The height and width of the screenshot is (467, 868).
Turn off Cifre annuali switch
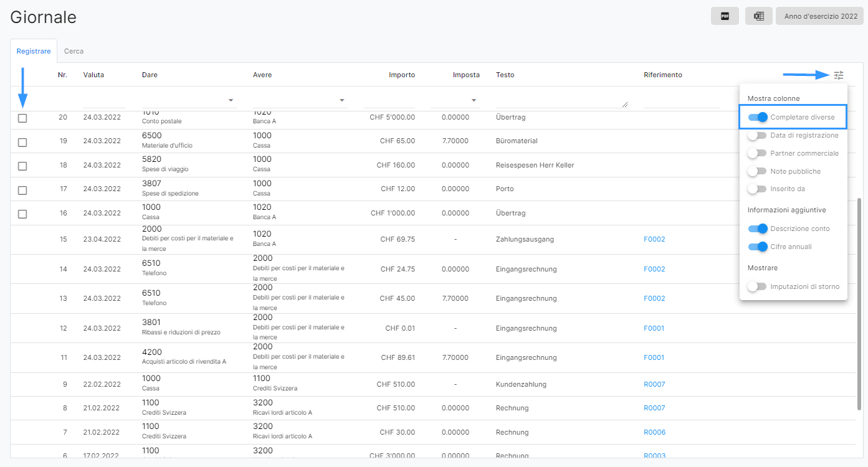click(758, 247)
